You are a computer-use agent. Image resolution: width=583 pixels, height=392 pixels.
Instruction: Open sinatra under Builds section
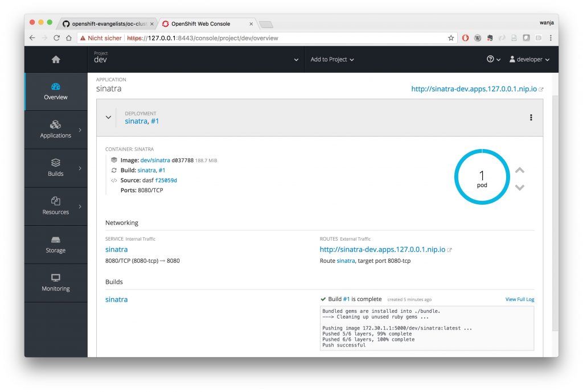(116, 299)
